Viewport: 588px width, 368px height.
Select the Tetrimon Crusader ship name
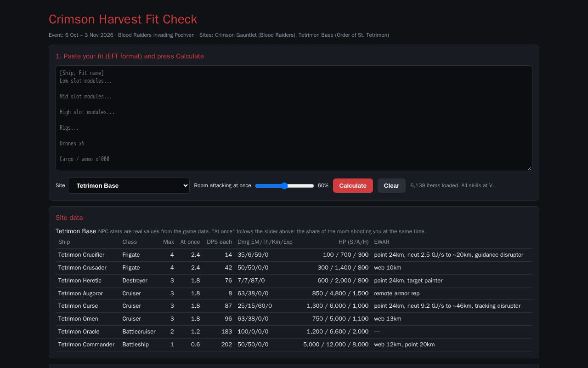point(82,268)
